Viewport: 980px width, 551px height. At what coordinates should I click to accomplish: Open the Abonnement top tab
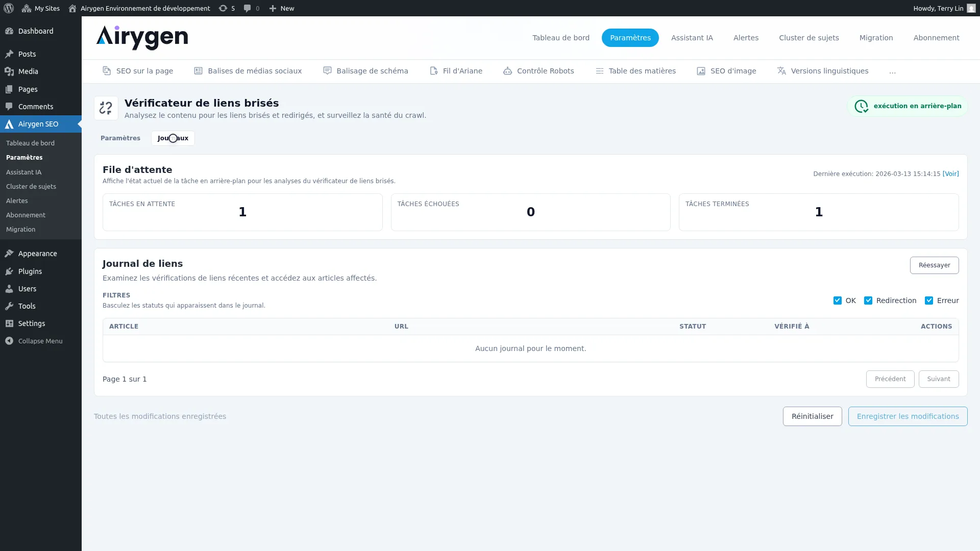pos(936,38)
